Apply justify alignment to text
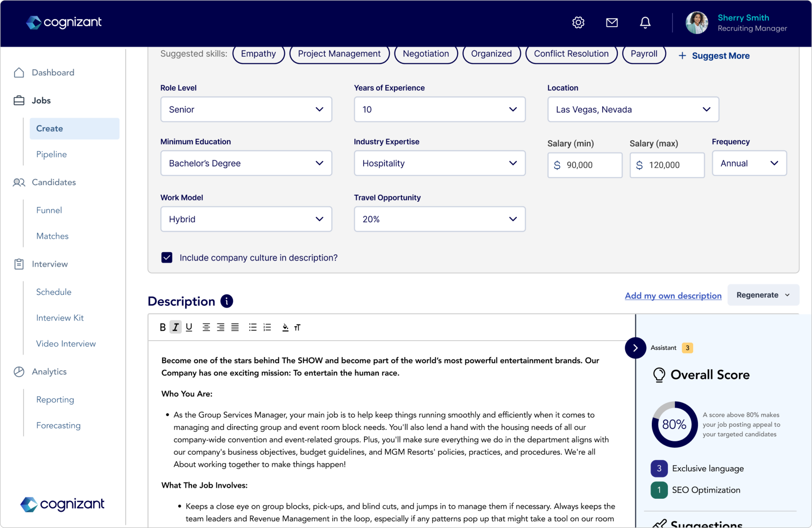Image resolution: width=812 pixels, height=528 pixels. tap(235, 327)
